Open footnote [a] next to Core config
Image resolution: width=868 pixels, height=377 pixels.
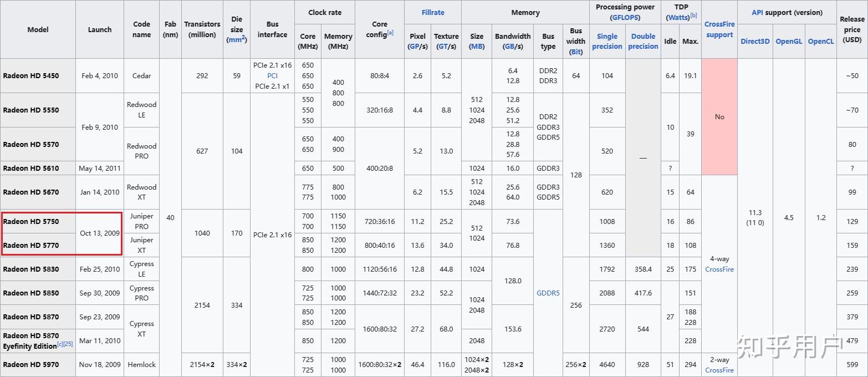(390, 32)
